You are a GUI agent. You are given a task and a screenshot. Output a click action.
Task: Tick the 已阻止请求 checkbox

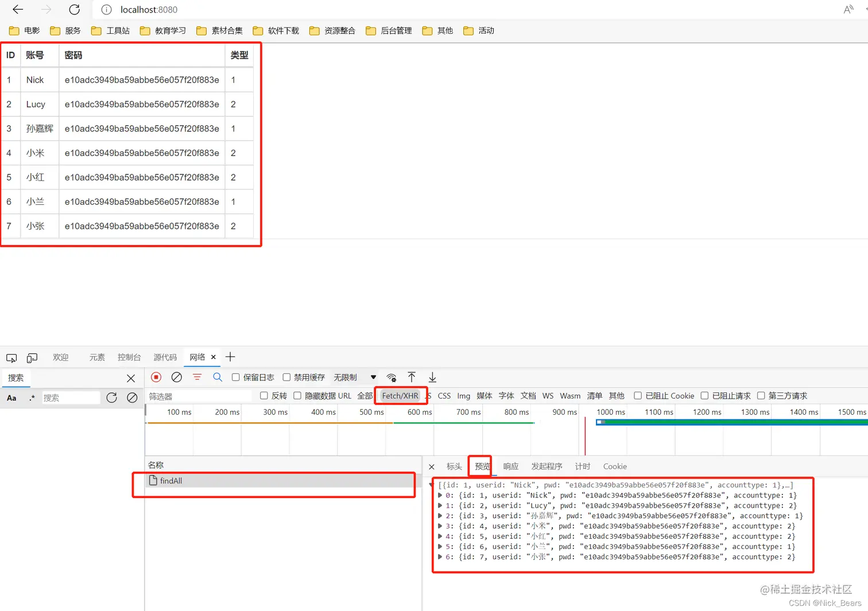[x=704, y=395]
